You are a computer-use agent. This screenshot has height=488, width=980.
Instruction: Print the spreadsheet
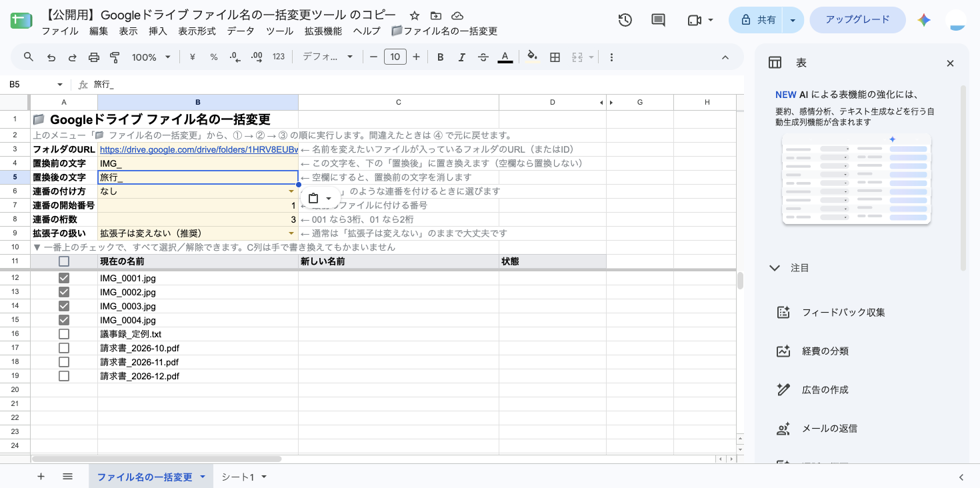(x=94, y=57)
